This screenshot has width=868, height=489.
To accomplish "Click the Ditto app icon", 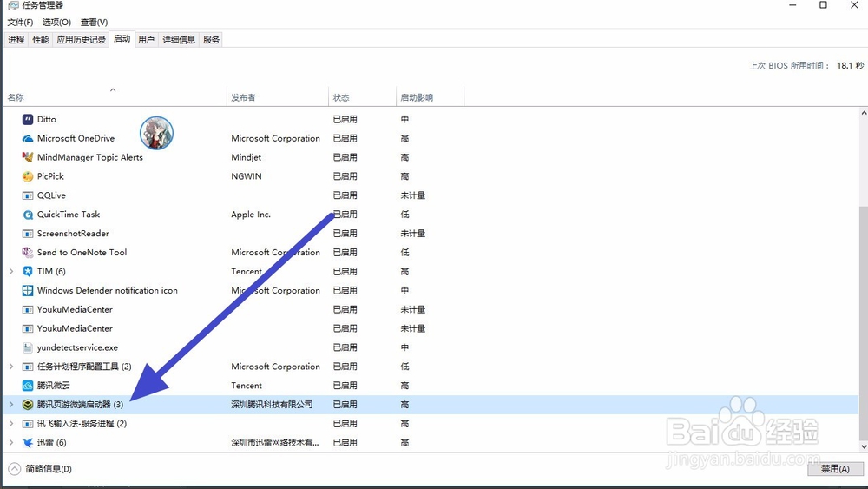I will tap(28, 119).
